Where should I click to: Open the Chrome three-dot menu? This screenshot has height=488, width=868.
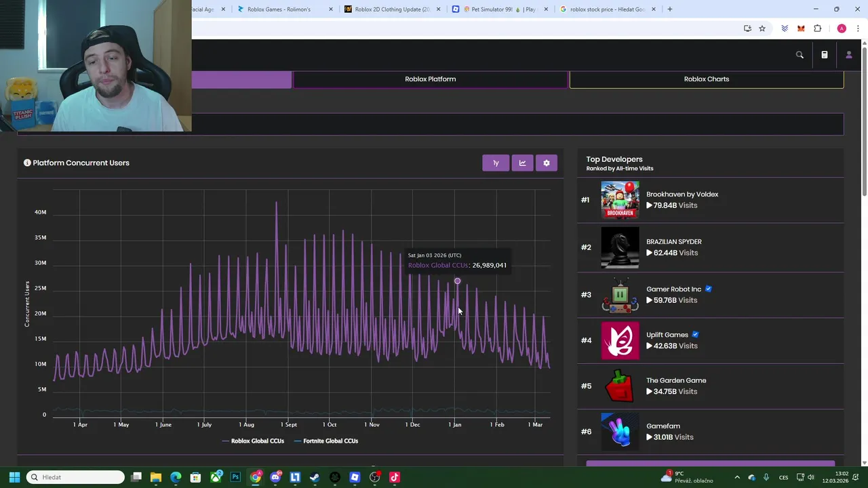tap(858, 28)
